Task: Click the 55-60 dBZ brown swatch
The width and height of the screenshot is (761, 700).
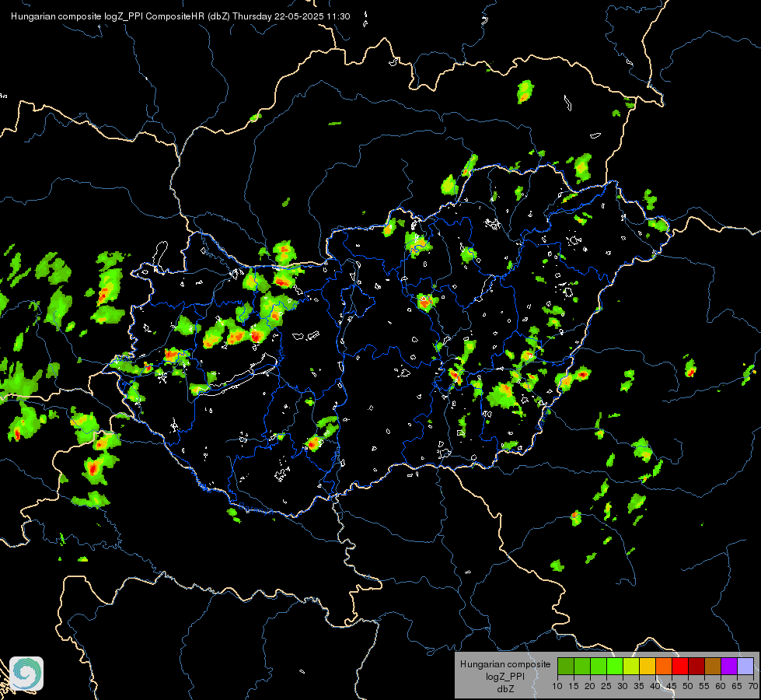Action: (713, 667)
